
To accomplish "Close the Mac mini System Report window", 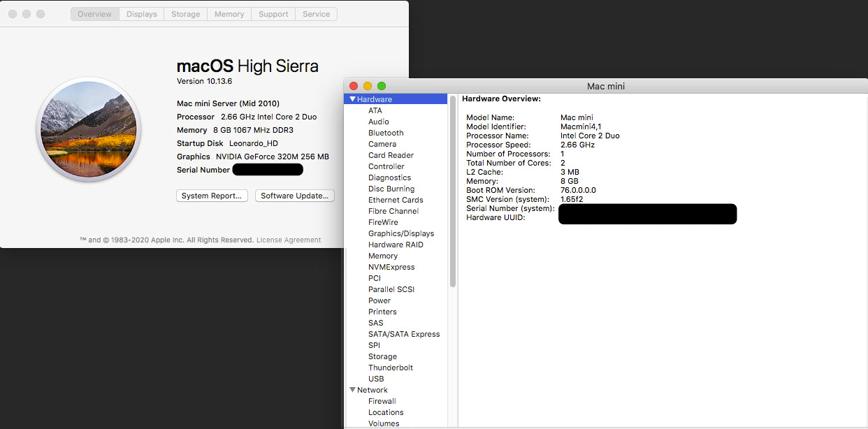I will pos(354,86).
